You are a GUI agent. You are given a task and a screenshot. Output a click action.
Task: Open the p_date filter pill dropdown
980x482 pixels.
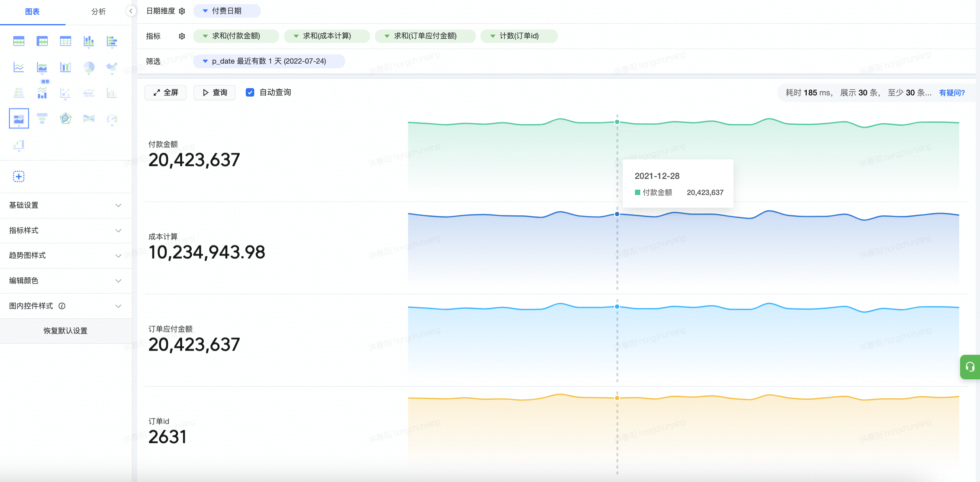tap(269, 61)
